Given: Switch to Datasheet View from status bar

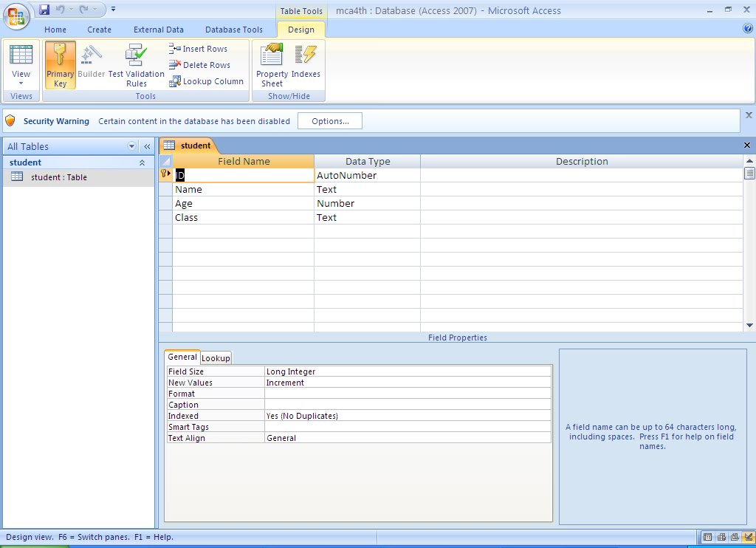Looking at the screenshot, I should (707, 537).
